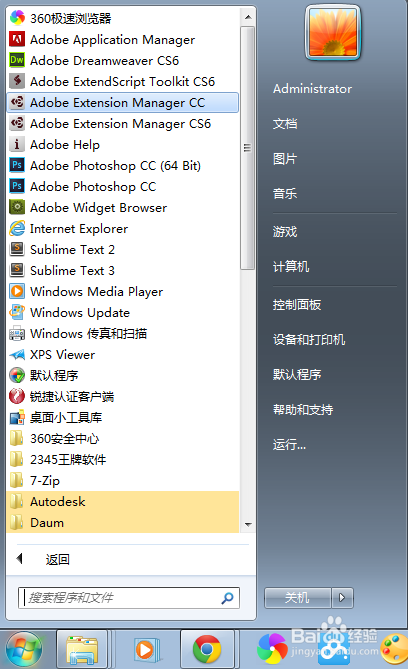Open 桌面小工具库 icon
Viewport: 408px width, 669px height.
(17, 417)
